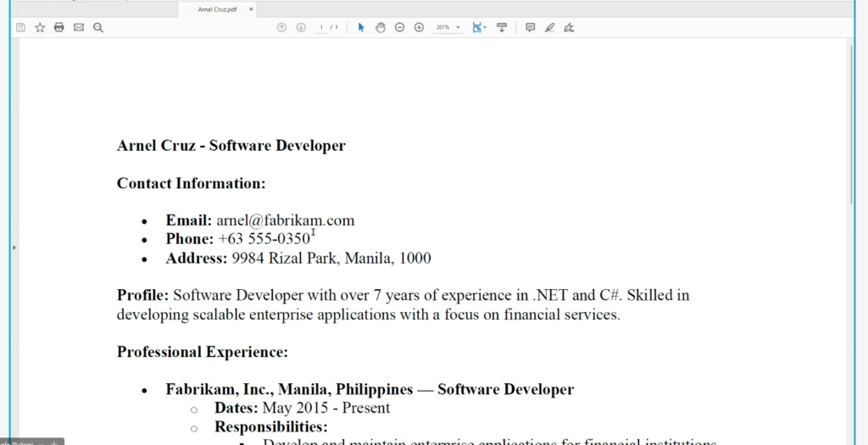
Task: Click the Save file icon
Action: click(20, 28)
